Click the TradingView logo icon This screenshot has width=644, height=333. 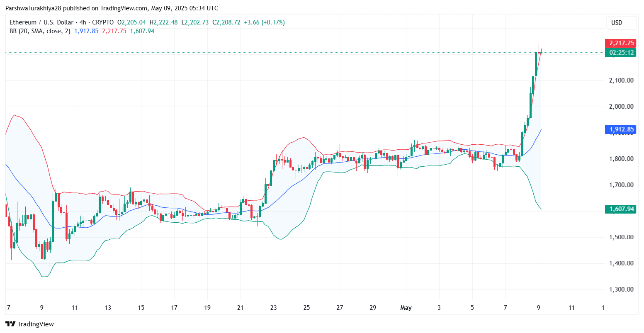pos(10,324)
